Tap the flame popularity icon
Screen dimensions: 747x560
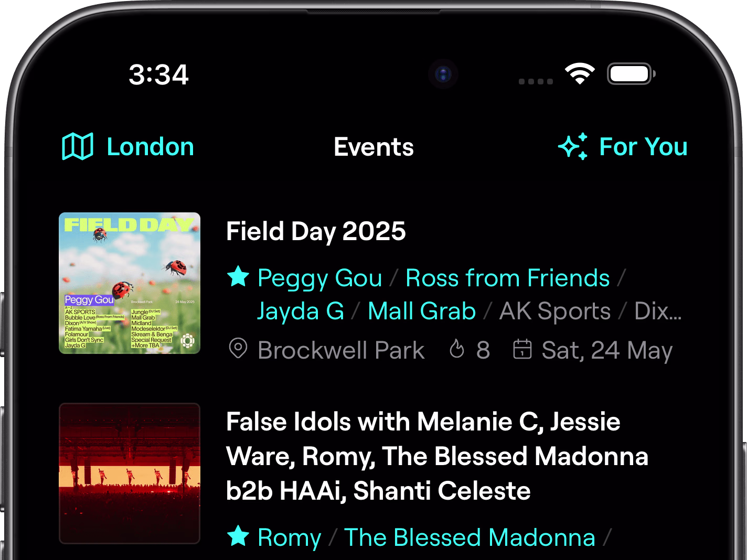click(x=457, y=349)
